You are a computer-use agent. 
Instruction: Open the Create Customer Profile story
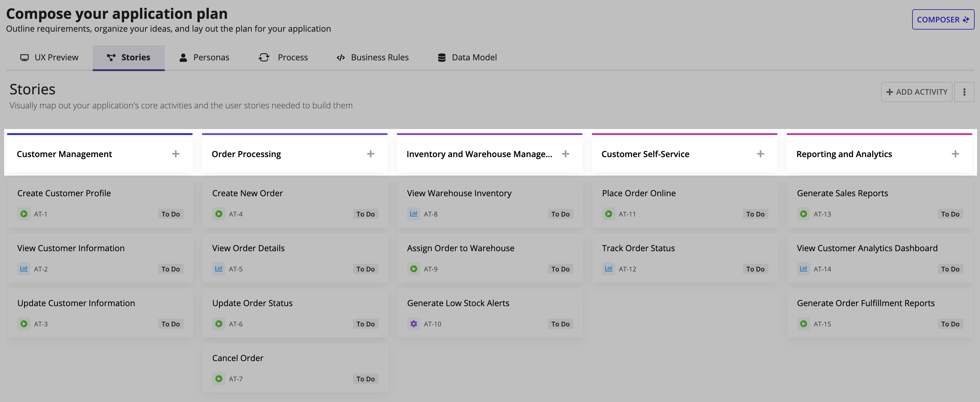point(100,203)
